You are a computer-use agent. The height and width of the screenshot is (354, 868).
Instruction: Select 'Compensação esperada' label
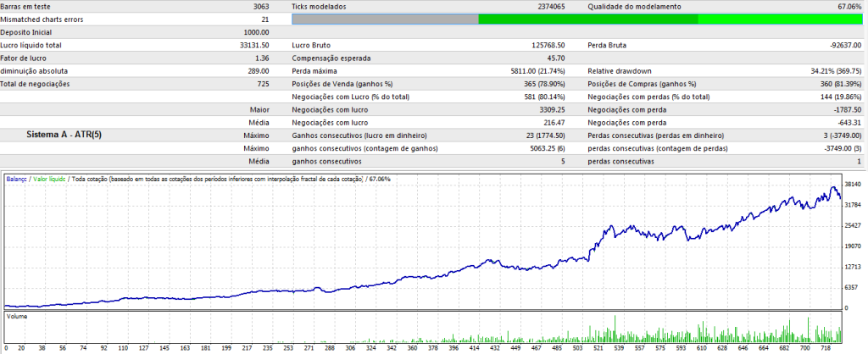coord(331,58)
